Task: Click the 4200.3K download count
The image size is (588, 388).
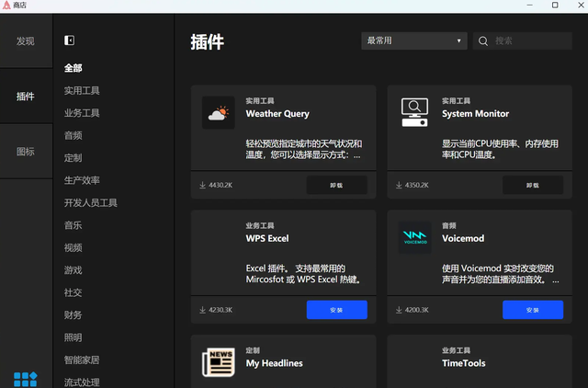Action: click(416, 310)
